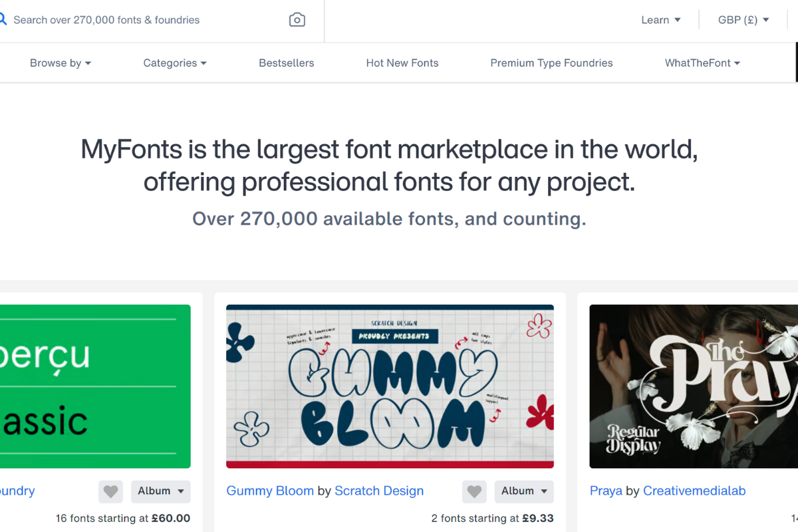Open camera image search icon

tap(297, 20)
